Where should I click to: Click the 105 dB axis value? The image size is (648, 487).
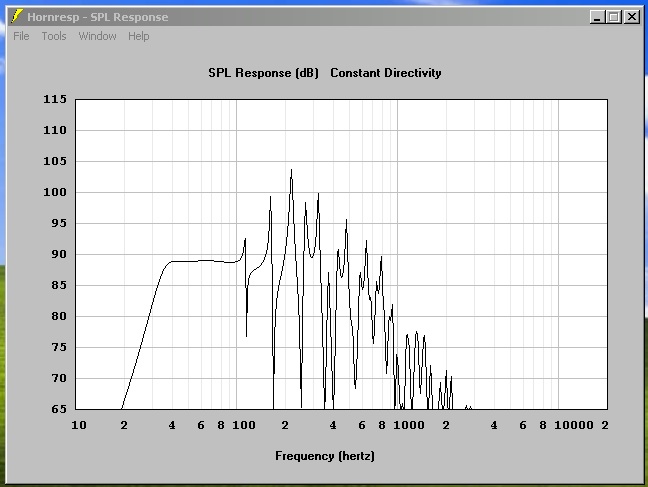pyautogui.click(x=55, y=161)
